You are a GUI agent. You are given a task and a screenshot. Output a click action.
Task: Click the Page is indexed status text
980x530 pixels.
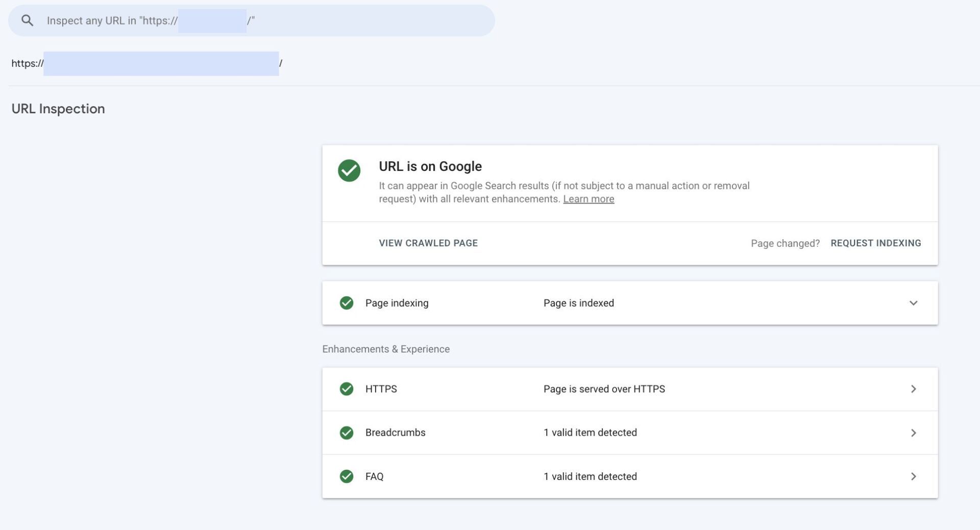[x=578, y=303]
